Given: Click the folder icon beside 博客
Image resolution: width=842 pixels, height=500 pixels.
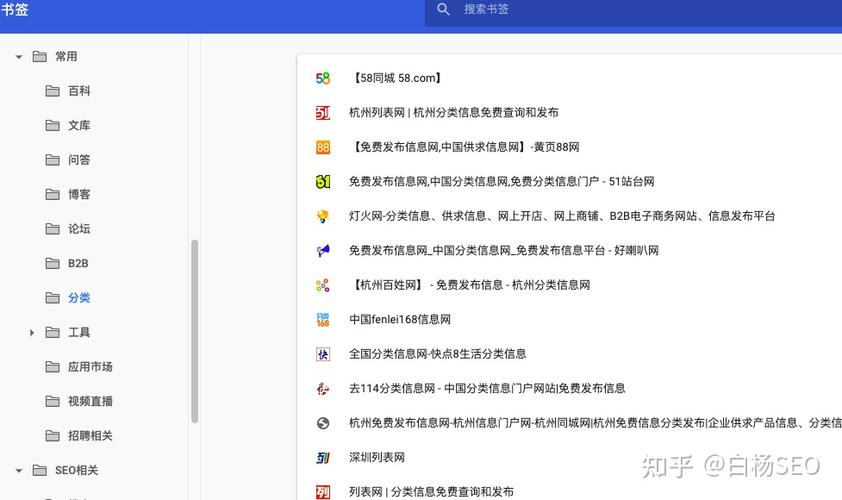Looking at the screenshot, I should [53, 194].
